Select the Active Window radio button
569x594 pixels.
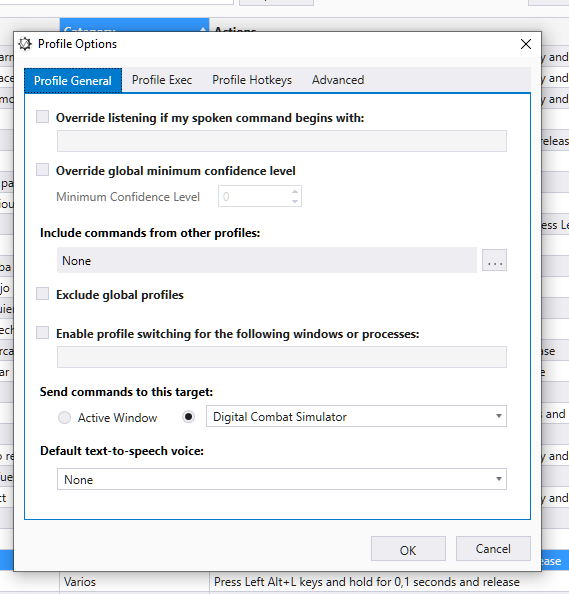[x=64, y=417]
